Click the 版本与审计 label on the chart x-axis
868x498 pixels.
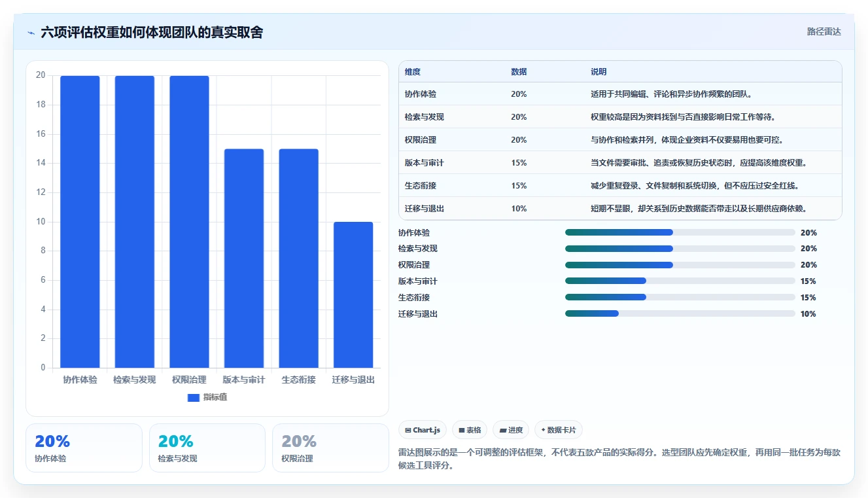[244, 380]
